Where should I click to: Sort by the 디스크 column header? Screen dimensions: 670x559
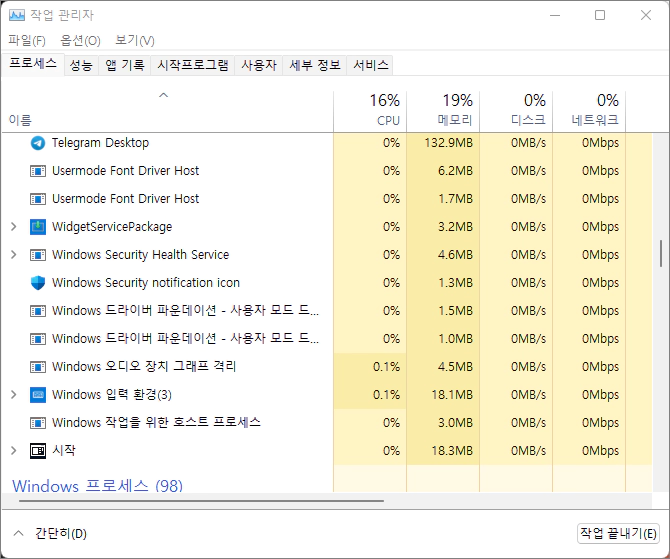tap(516, 111)
